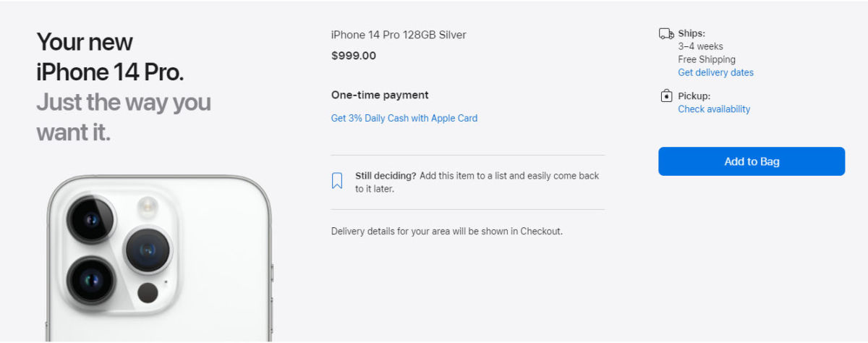The image size is (868, 343).
Task: Click the One-time payment label
Action: 380,95
